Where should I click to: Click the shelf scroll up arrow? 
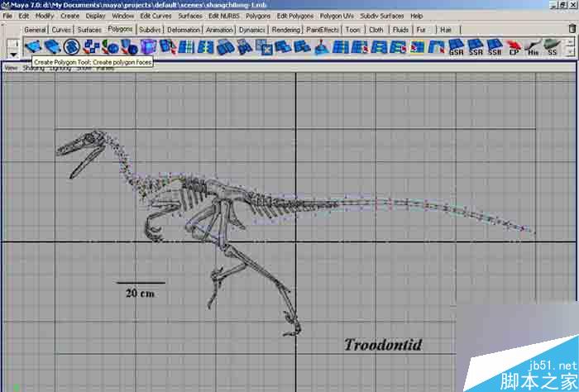(571, 41)
